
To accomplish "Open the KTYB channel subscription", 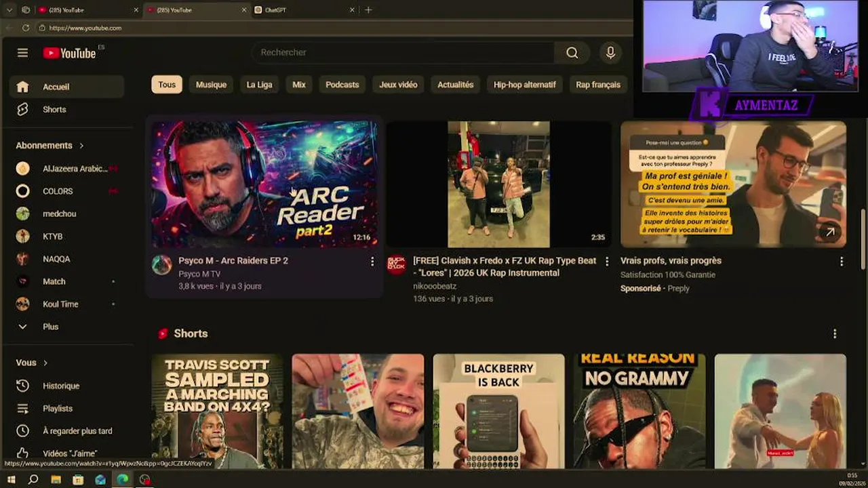I will pyautogui.click(x=66, y=237).
